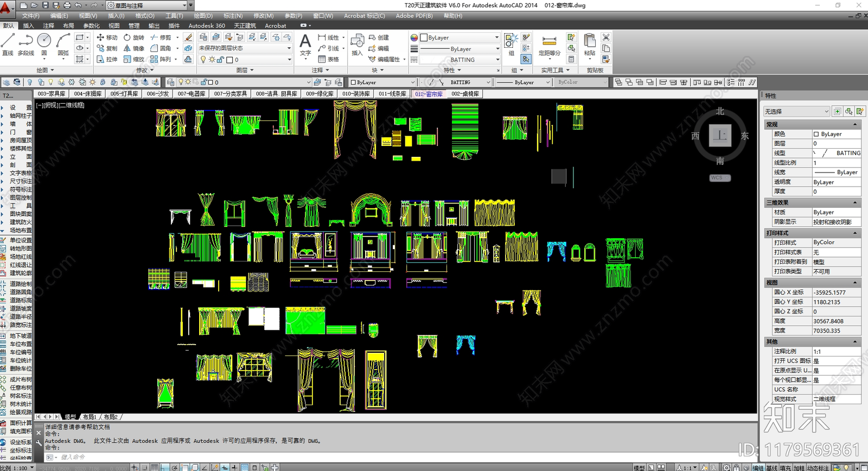The width and height of the screenshot is (868, 471).
Task: Click the Cut scissors icon in clipboard
Action: point(606,37)
